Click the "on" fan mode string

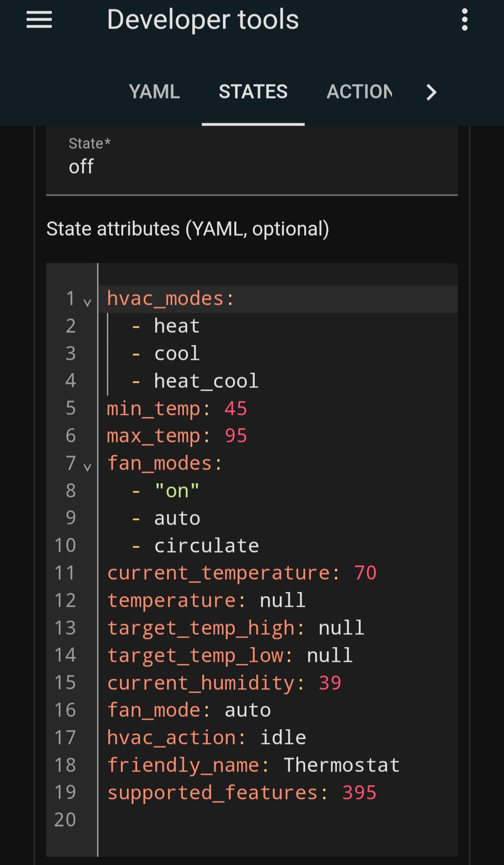click(x=177, y=491)
